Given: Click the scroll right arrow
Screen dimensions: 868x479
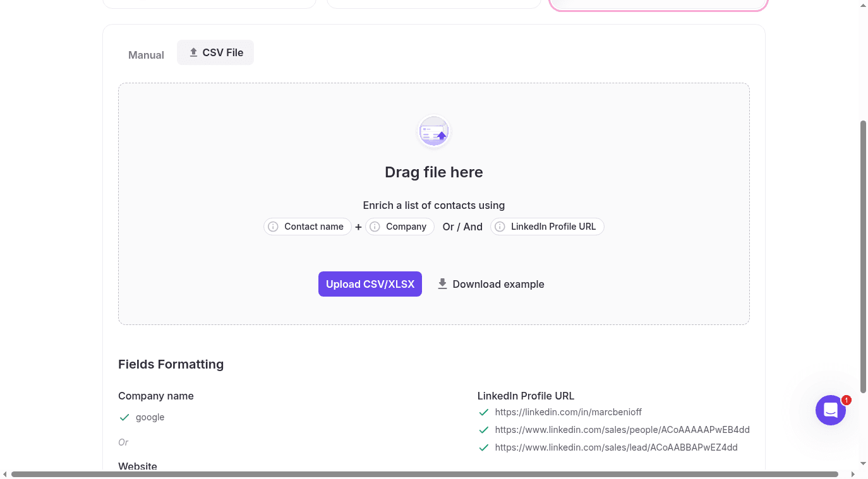Looking at the screenshot, I should click(x=853, y=474).
